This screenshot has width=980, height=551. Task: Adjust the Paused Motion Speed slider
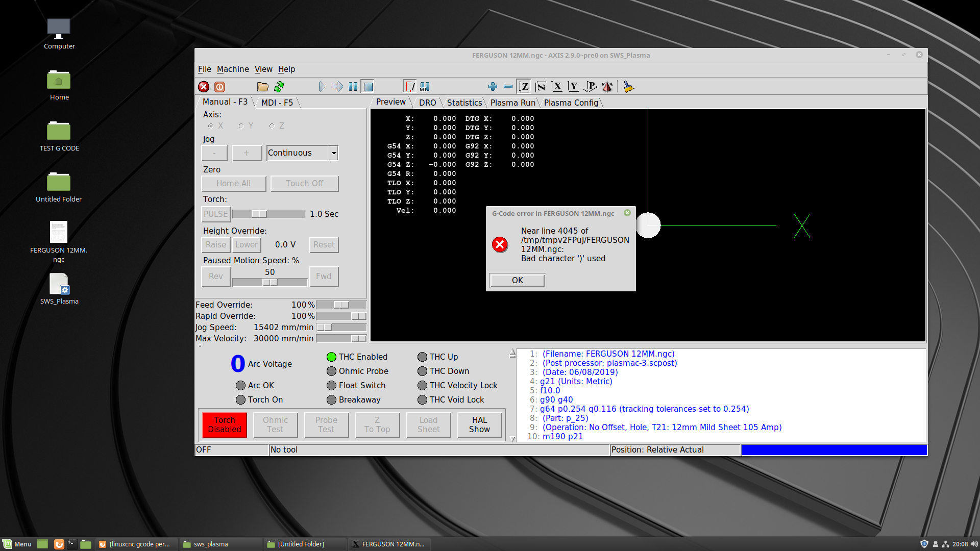269,283
